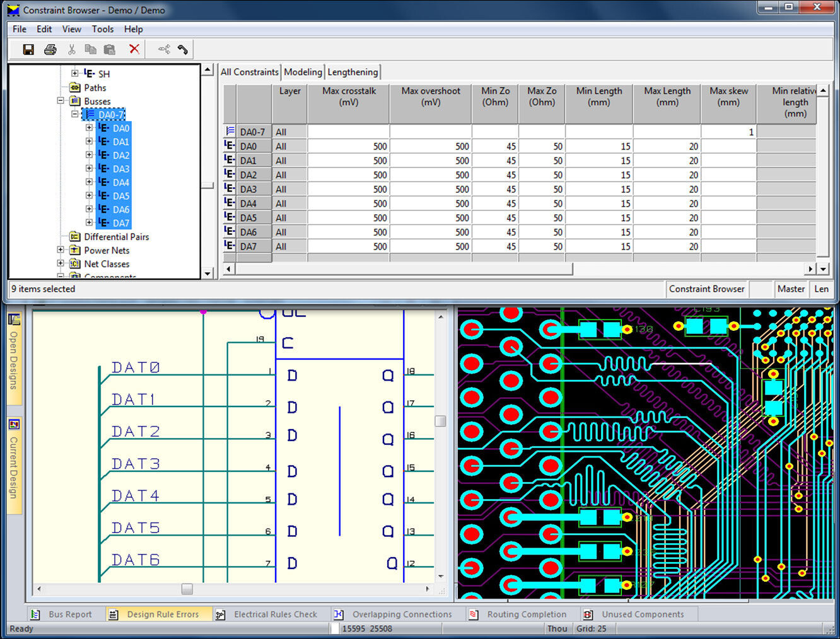This screenshot has height=639, width=840.
Task: Click the Paste clipboard icon
Action: click(110, 49)
